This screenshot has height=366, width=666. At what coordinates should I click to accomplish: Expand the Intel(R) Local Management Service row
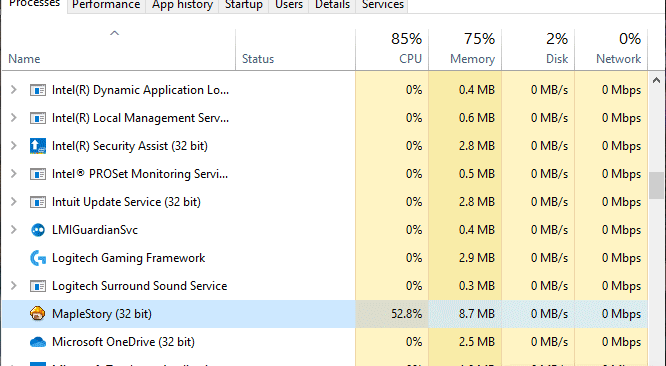point(14,118)
